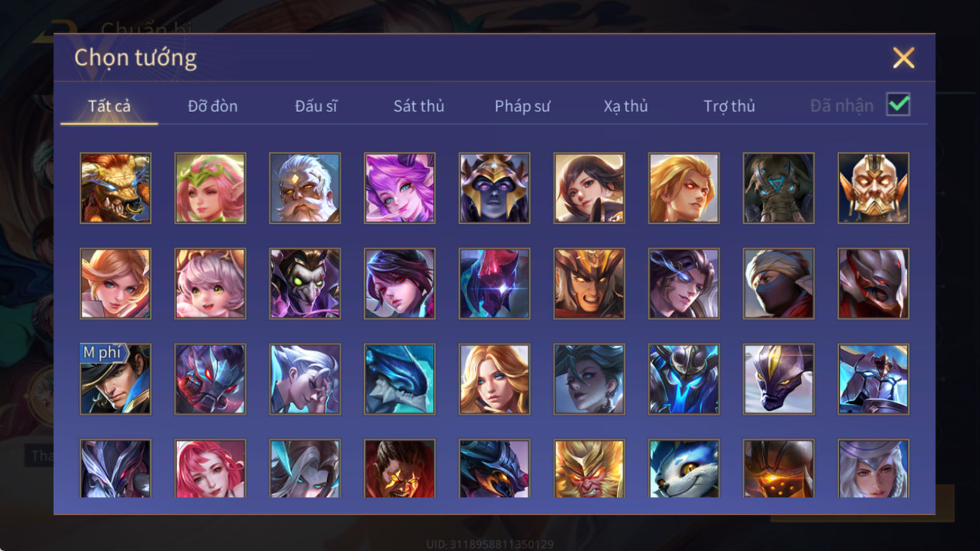Show the "Pháp sư" hero category
Screen dimensions: 980x551
click(x=522, y=106)
